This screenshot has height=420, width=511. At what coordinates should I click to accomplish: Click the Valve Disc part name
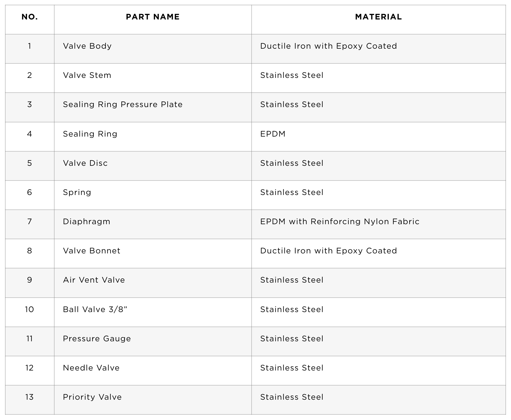tap(85, 163)
